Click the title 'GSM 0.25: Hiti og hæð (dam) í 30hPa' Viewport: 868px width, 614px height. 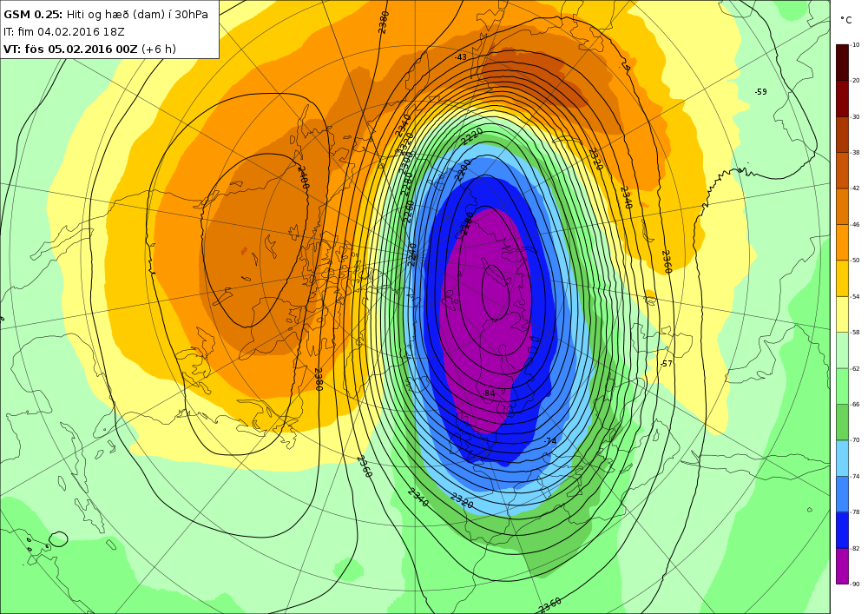click(106, 15)
